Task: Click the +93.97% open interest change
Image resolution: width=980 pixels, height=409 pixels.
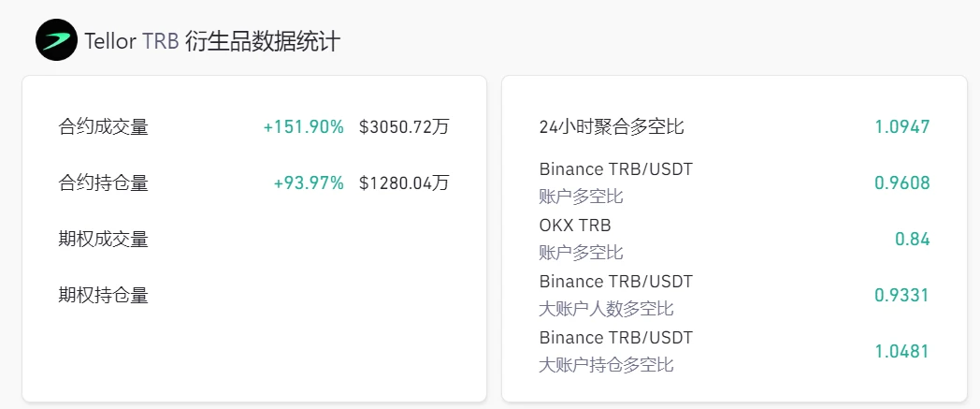Action: [x=309, y=183]
